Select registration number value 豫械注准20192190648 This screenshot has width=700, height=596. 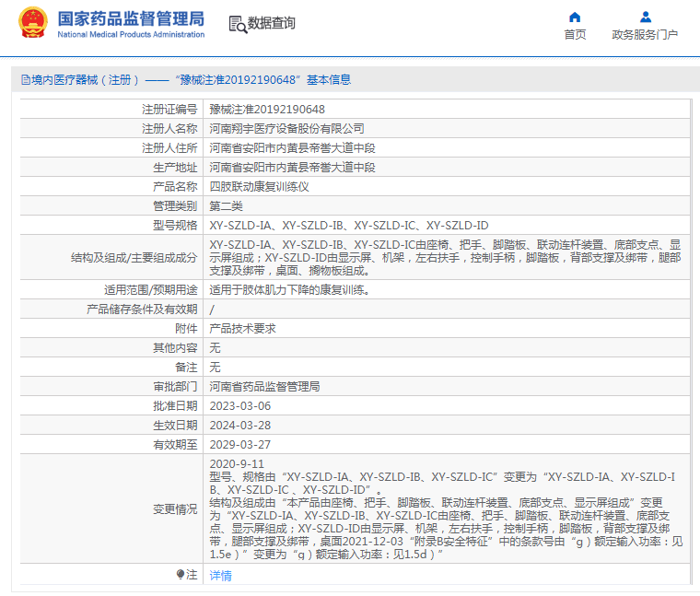pyautogui.click(x=267, y=109)
